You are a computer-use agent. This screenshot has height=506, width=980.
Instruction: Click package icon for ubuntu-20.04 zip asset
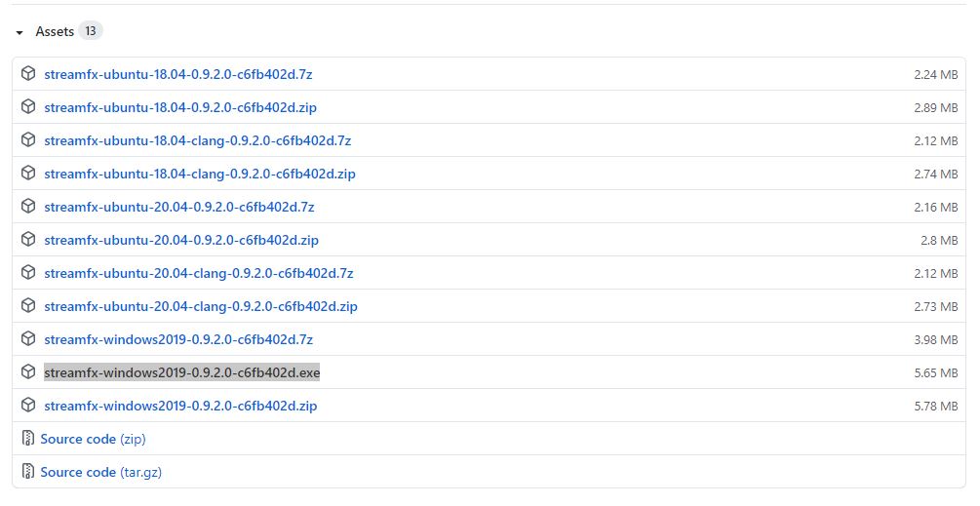28,239
